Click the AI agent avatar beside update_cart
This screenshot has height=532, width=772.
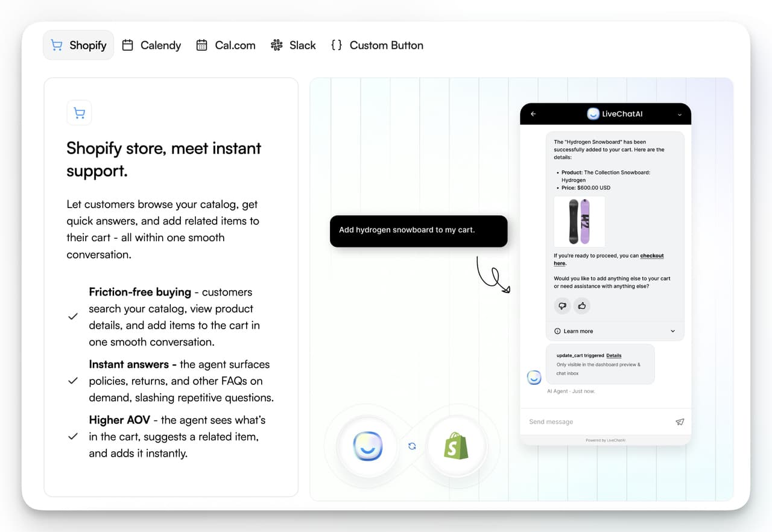point(534,378)
